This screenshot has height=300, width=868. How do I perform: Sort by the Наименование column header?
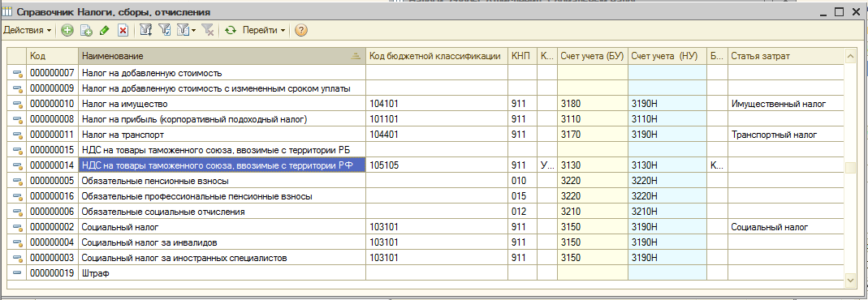pyautogui.click(x=222, y=56)
